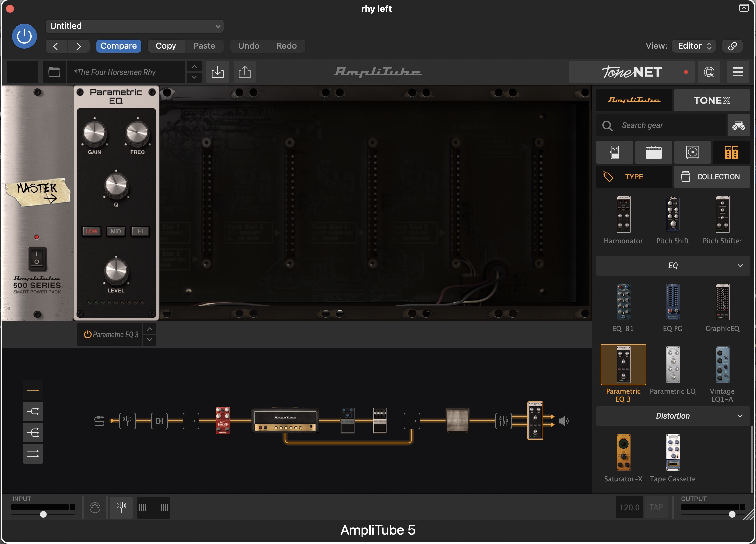This screenshot has height=544, width=756.
Task: Click the mixer block in signal chain
Action: point(503,421)
